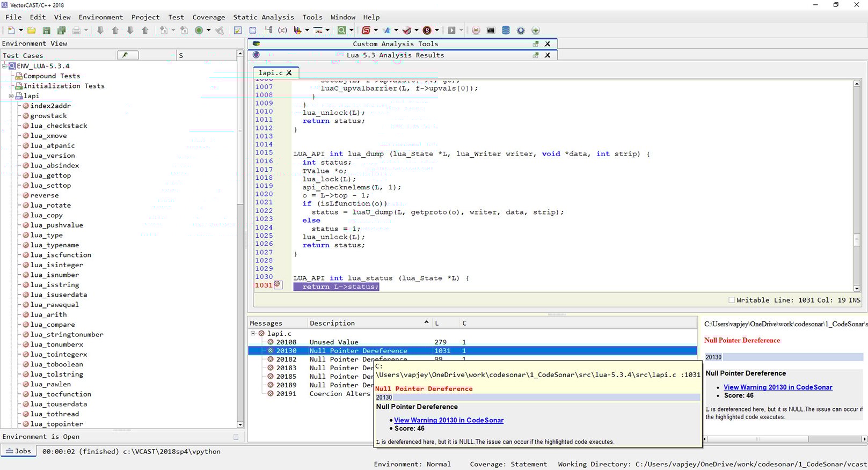Click the pink circular icon before the terminal icon
Image resolution: width=868 pixels, height=470 pixels.
[476, 31]
